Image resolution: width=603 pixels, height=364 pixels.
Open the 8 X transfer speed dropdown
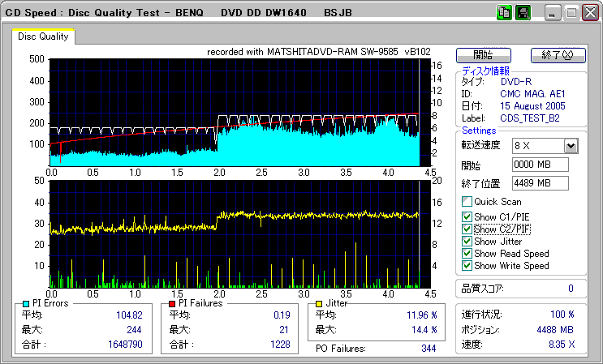point(570,146)
